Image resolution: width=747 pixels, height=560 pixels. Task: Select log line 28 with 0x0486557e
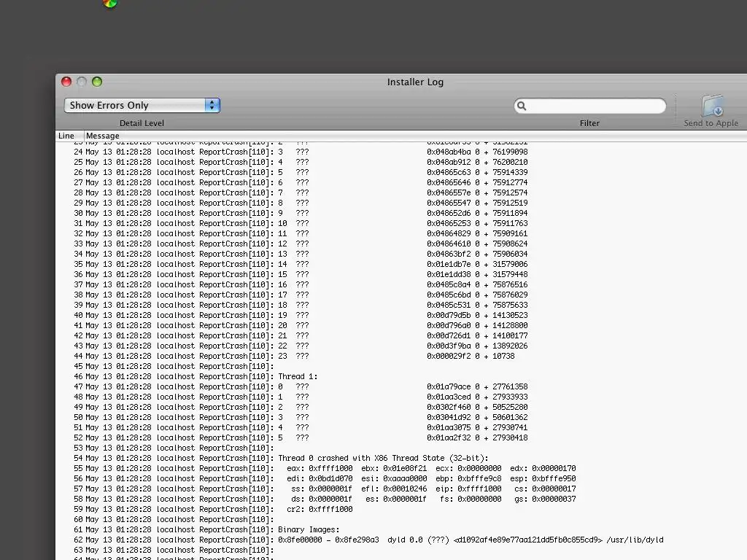click(x=401, y=192)
